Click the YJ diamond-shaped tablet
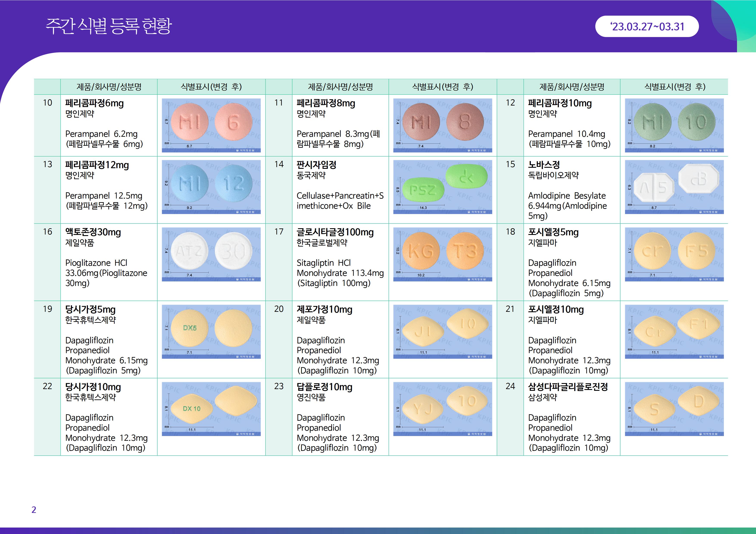756x534 pixels. 423,409
